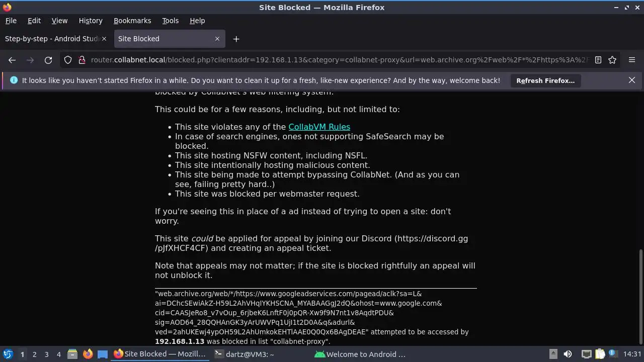Screen dimensions: 644x362
Task: Click the vertical page scrollbar thumb
Action: pyautogui.click(x=640, y=298)
